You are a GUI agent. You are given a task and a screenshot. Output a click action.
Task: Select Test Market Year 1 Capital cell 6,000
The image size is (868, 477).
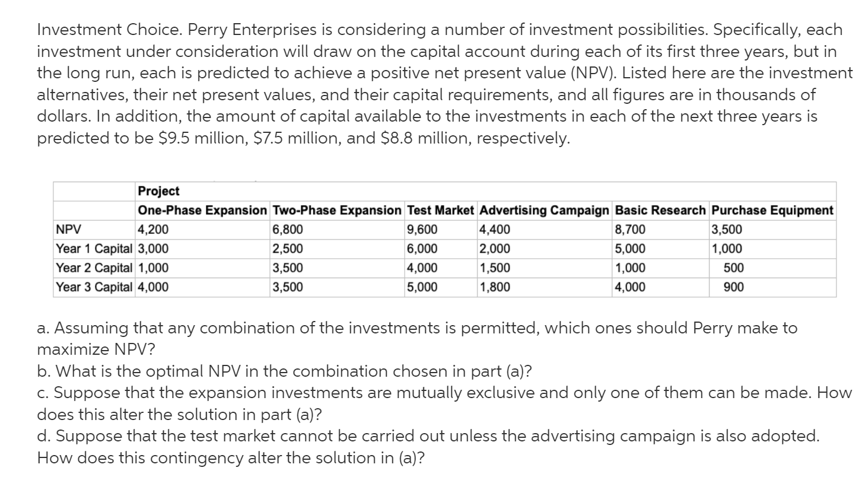coord(422,249)
